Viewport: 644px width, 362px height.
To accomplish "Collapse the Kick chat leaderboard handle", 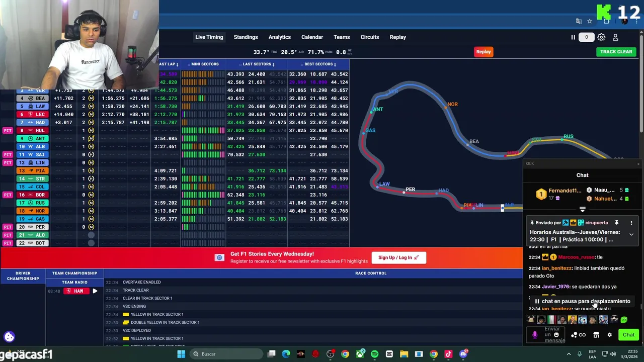I will (x=582, y=210).
